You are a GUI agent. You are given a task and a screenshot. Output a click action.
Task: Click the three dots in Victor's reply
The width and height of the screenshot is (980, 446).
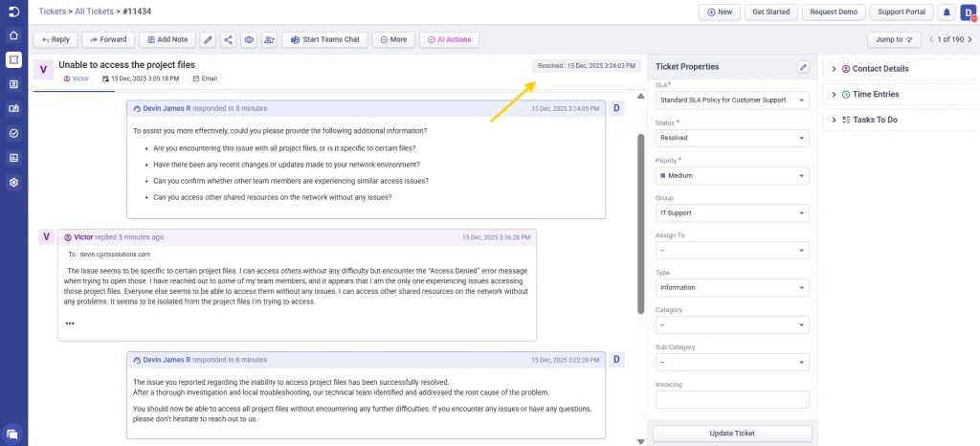tap(70, 323)
